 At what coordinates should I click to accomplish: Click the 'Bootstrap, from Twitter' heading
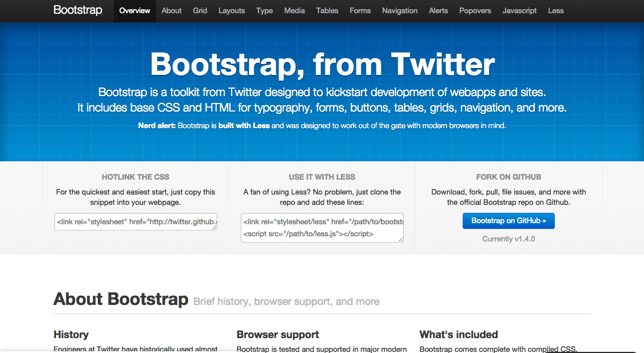click(x=323, y=65)
